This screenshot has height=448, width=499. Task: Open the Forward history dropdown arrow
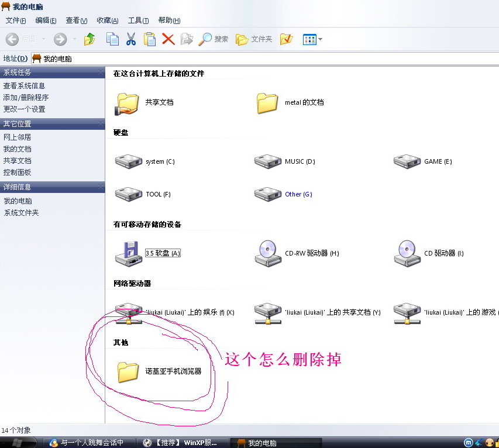pyautogui.click(x=74, y=39)
